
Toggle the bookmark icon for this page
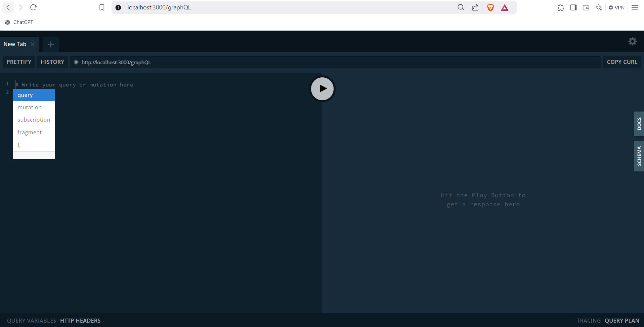tap(101, 7)
